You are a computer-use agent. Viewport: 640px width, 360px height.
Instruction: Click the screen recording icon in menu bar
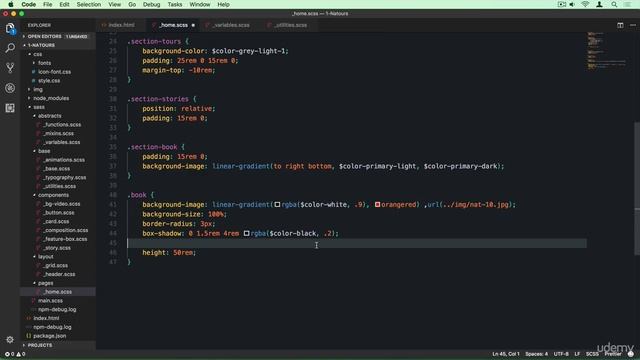(x=562, y=4)
